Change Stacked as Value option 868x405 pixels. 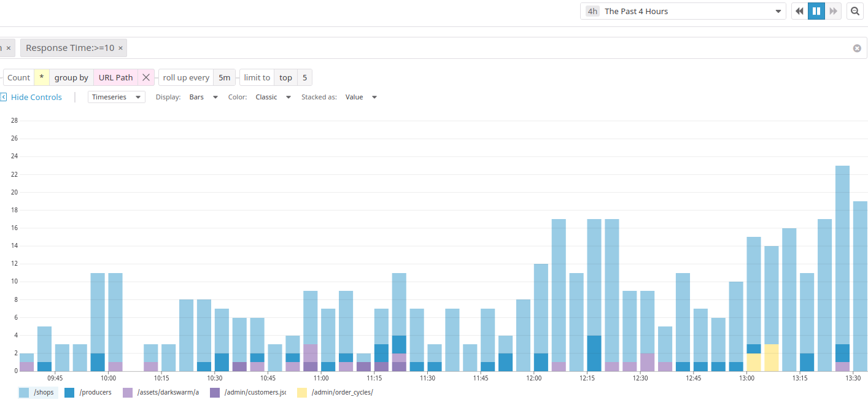point(361,97)
